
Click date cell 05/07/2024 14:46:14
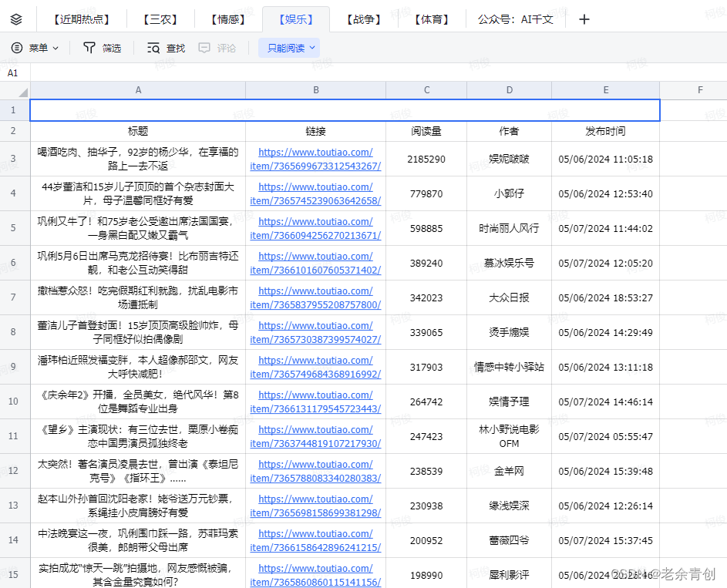tap(605, 402)
